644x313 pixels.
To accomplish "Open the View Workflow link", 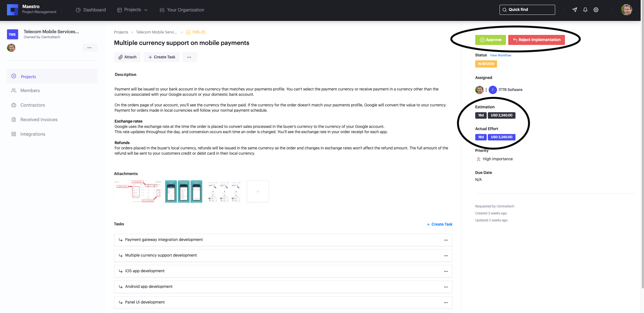I will coord(500,55).
